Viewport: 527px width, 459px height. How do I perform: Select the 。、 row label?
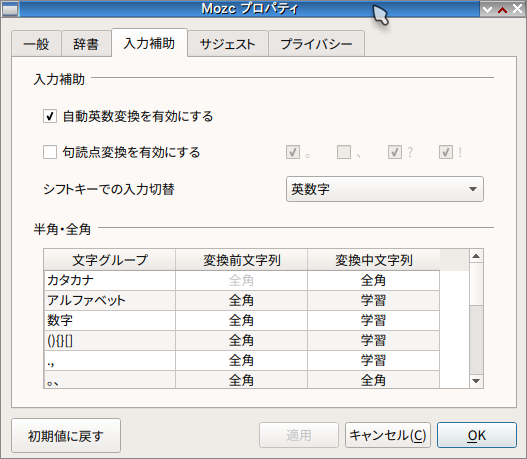110,380
